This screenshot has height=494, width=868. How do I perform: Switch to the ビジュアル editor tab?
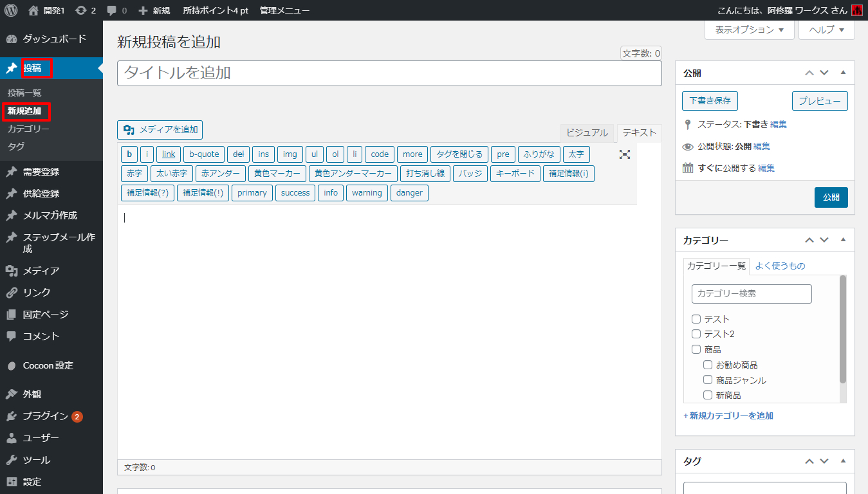[x=587, y=133]
